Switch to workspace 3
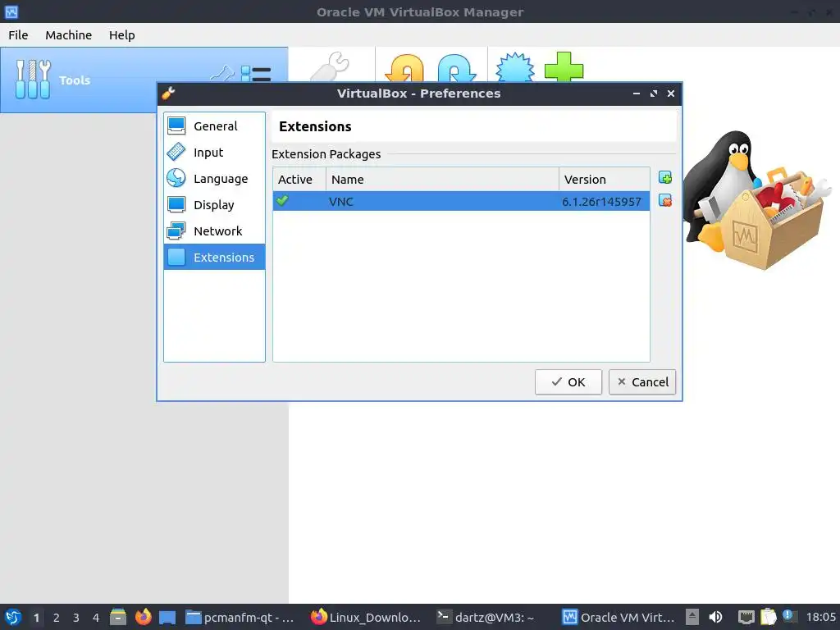 coord(76,618)
